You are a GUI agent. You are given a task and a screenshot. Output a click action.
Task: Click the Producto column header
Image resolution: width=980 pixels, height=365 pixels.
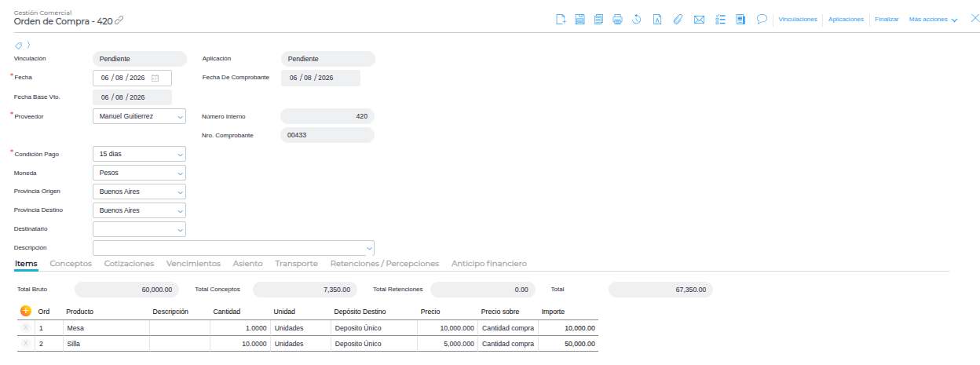[79, 312]
